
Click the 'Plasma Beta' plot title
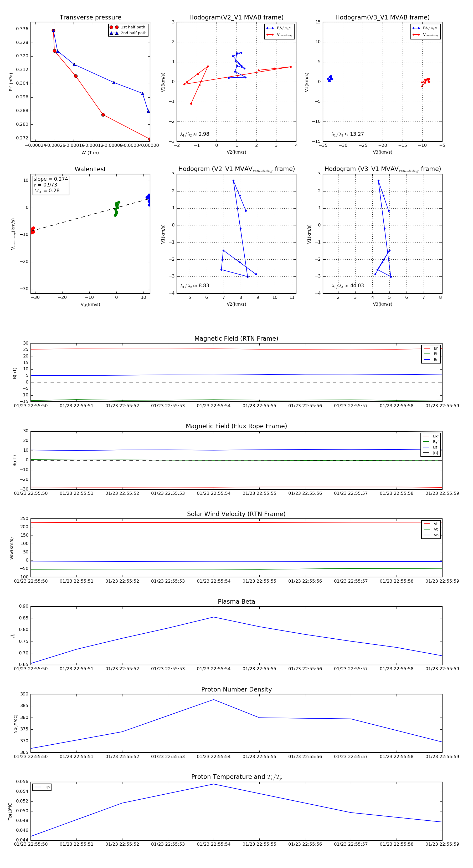click(236, 602)
